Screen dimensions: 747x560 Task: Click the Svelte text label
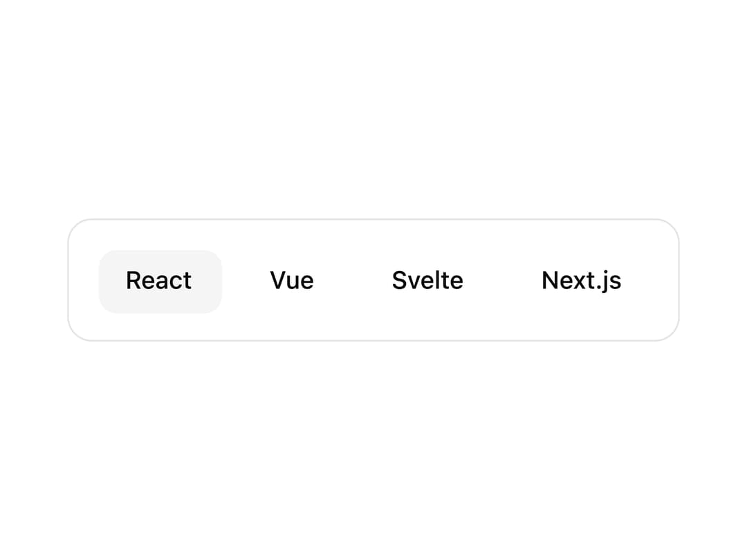[427, 280]
